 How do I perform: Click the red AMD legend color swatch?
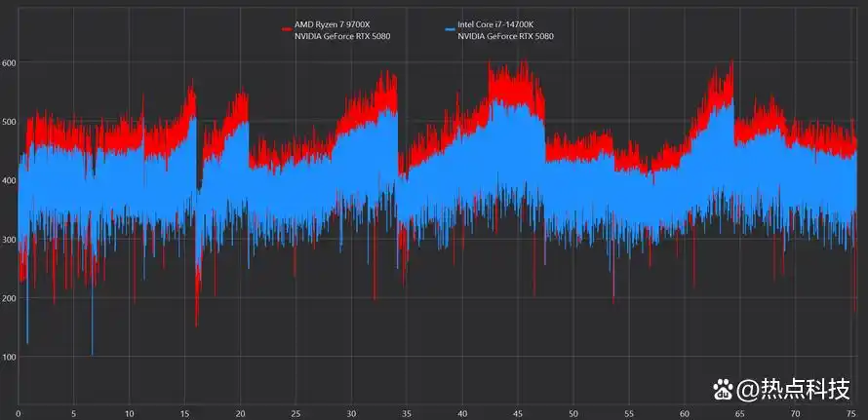point(287,29)
